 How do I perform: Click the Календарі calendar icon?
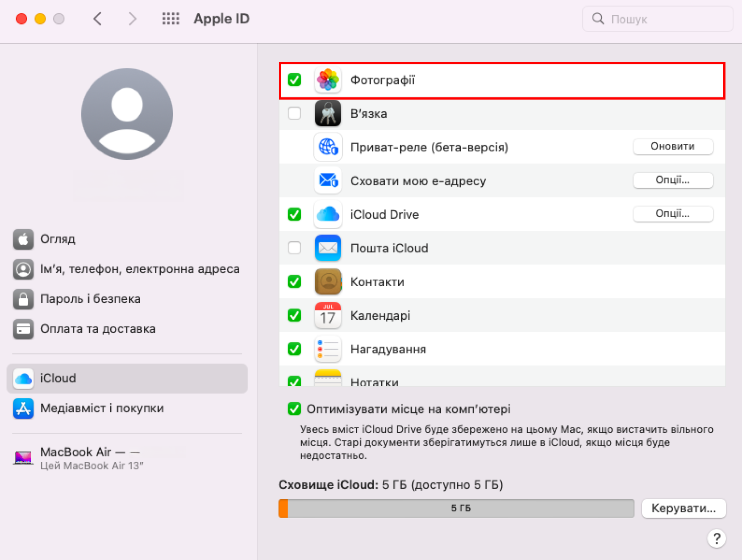(328, 315)
